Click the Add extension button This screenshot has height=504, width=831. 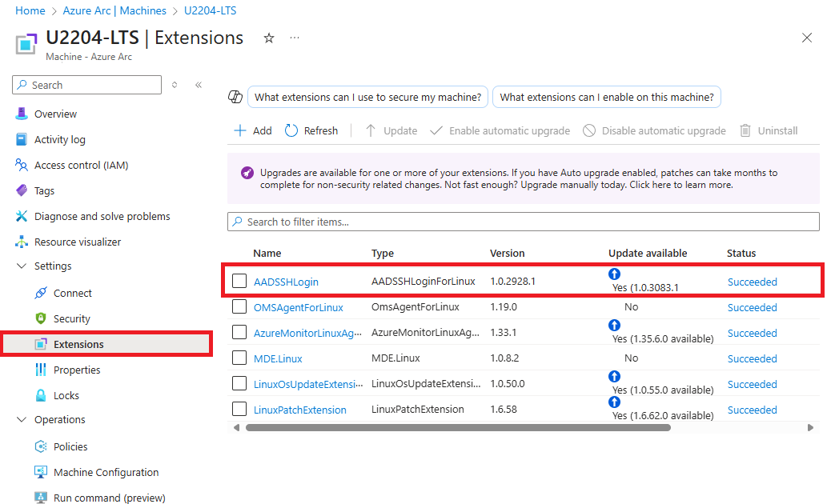(253, 130)
